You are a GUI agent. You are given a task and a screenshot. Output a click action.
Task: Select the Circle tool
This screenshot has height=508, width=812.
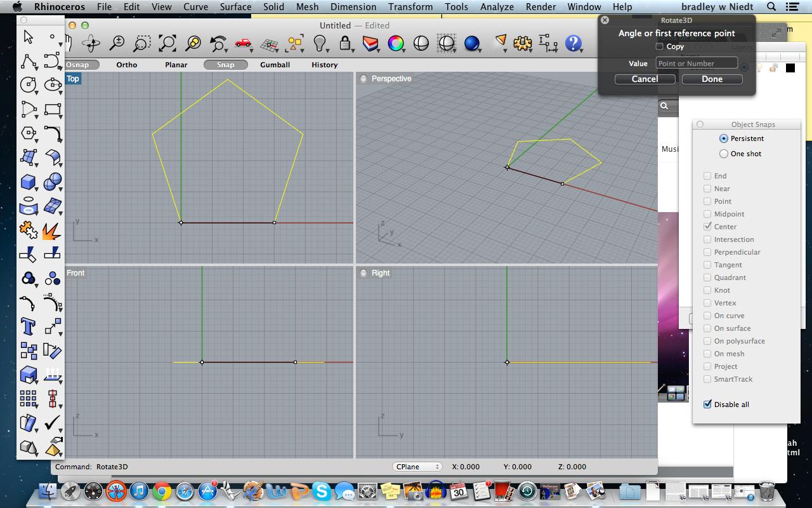click(28, 84)
